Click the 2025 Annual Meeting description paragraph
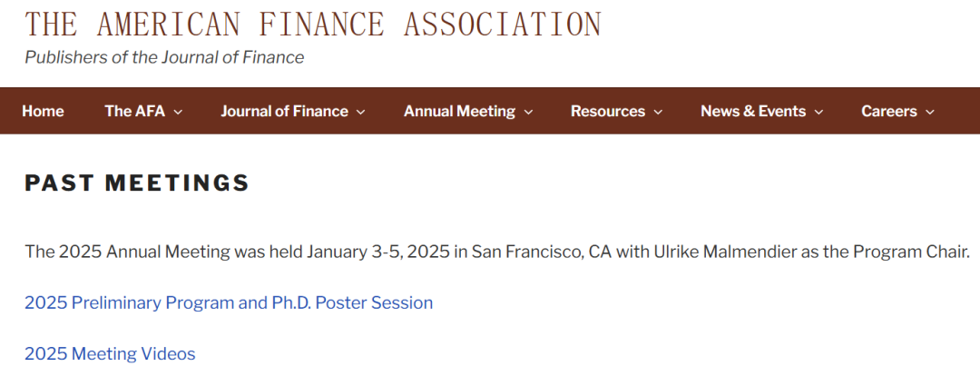This screenshot has height=386, width=980. [x=363, y=252]
